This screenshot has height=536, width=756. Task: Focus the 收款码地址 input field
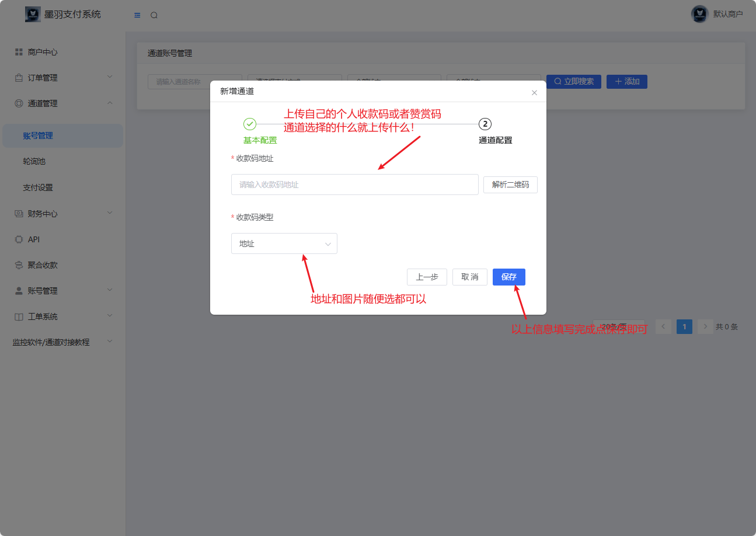pyautogui.click(x=354, y=185)
